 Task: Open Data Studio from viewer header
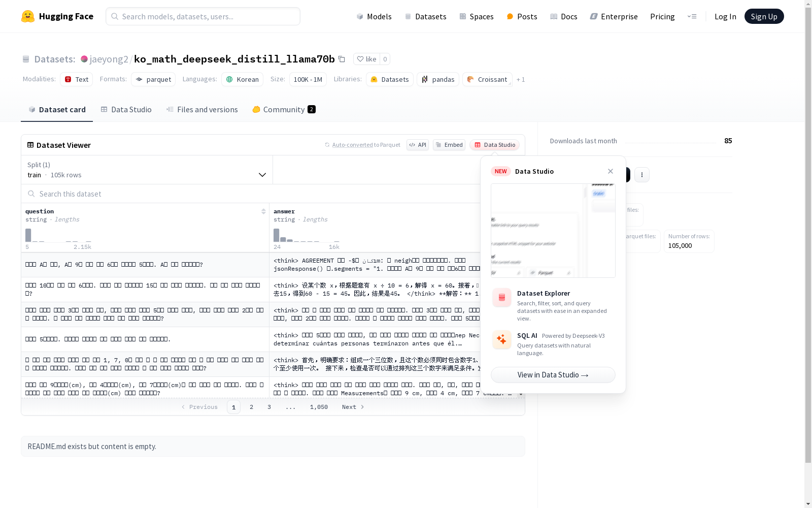(x=495, y=145)
